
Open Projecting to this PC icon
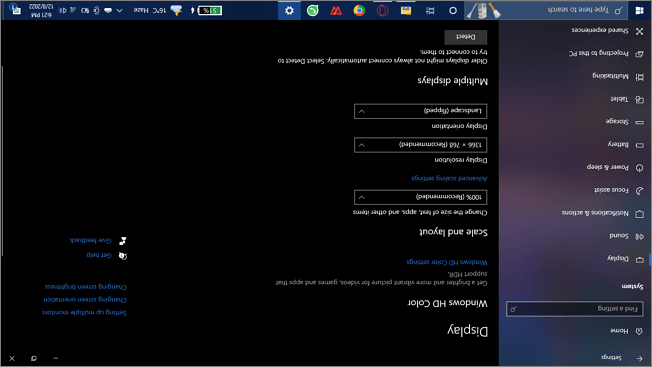(x=640, y=54)
